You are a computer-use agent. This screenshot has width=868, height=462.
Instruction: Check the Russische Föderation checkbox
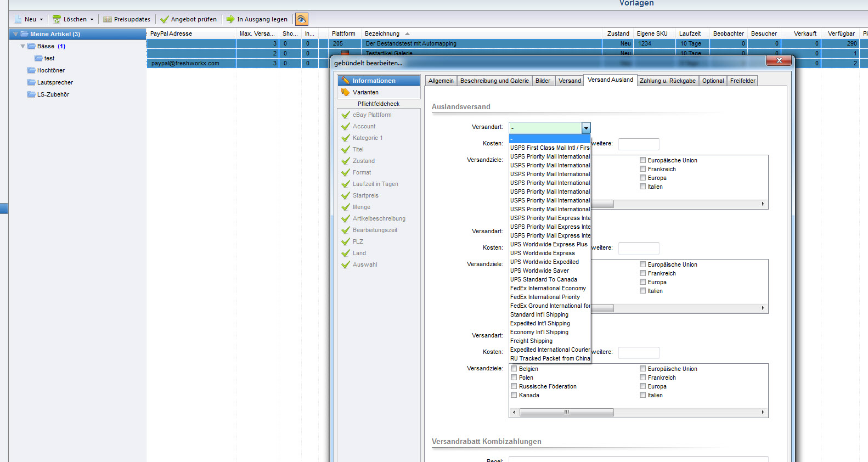tap(514, 386)
